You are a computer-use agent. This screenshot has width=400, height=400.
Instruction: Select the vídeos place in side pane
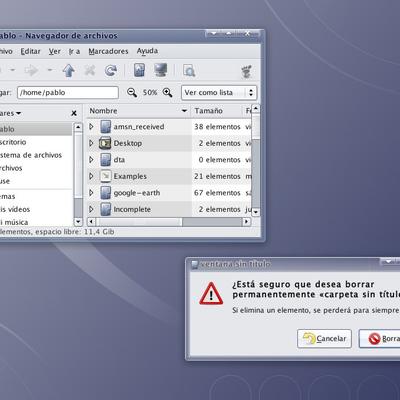(x=15, y=209)
